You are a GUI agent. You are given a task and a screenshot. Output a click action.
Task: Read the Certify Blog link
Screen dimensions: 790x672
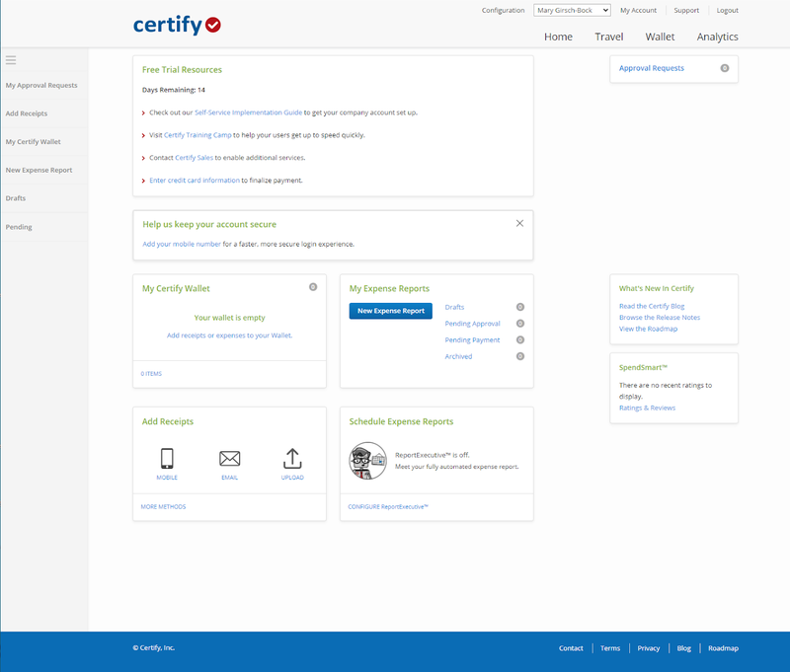pos(652,306)
